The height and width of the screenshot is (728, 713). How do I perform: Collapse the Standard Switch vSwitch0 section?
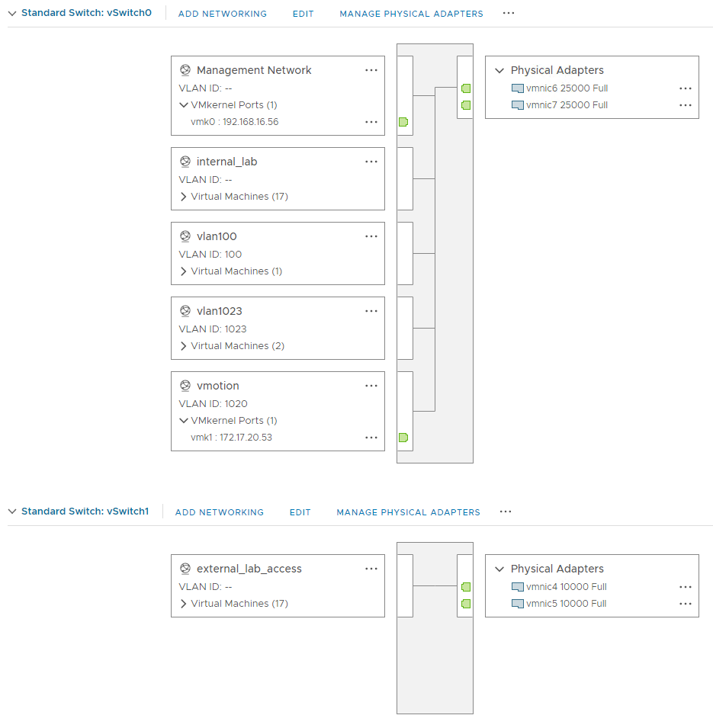[x=12, y=13]
